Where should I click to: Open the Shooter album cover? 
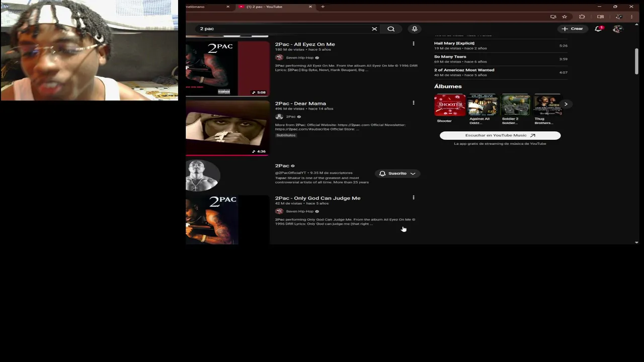click(x=450, y=105)
